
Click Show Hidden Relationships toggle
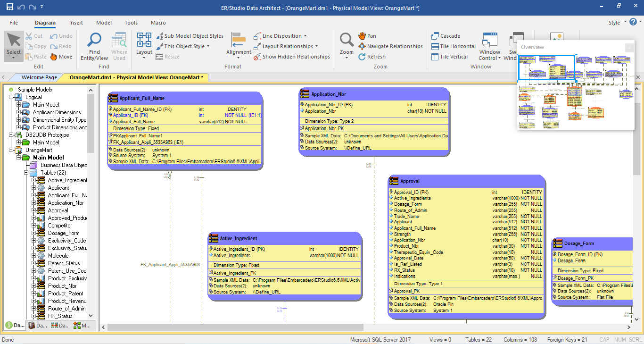(292, 57)
